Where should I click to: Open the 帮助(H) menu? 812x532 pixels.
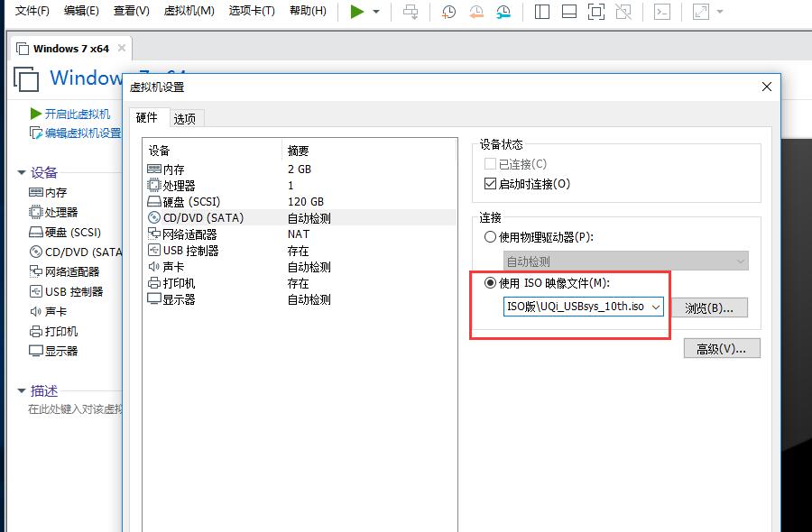coord(309,11)
